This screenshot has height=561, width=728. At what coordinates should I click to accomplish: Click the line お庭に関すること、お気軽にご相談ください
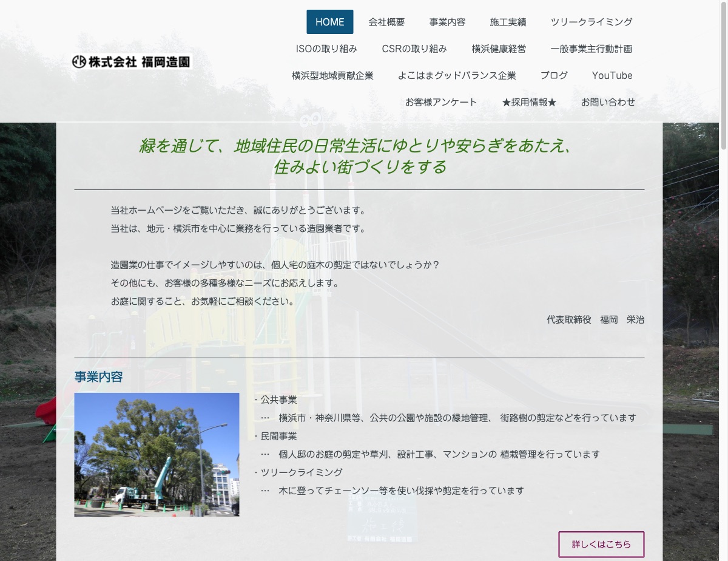pyautogui.click(x=203, y=301)
